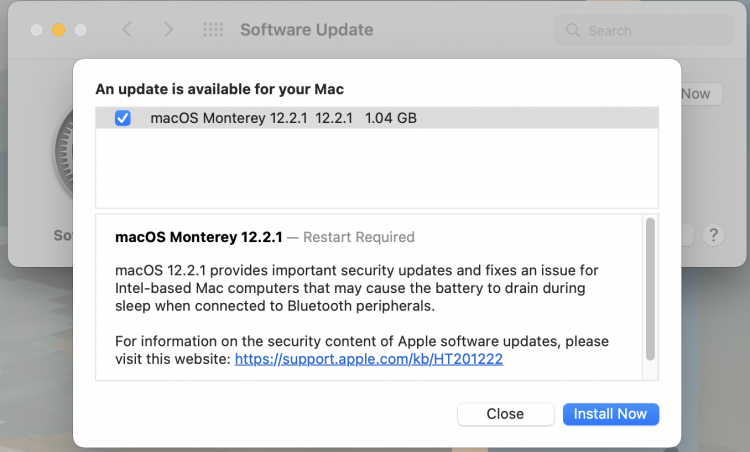This screenshot has height=452, width=750.
Task: Click the forward chevron in the toolbar
Action: coord(168,30)
